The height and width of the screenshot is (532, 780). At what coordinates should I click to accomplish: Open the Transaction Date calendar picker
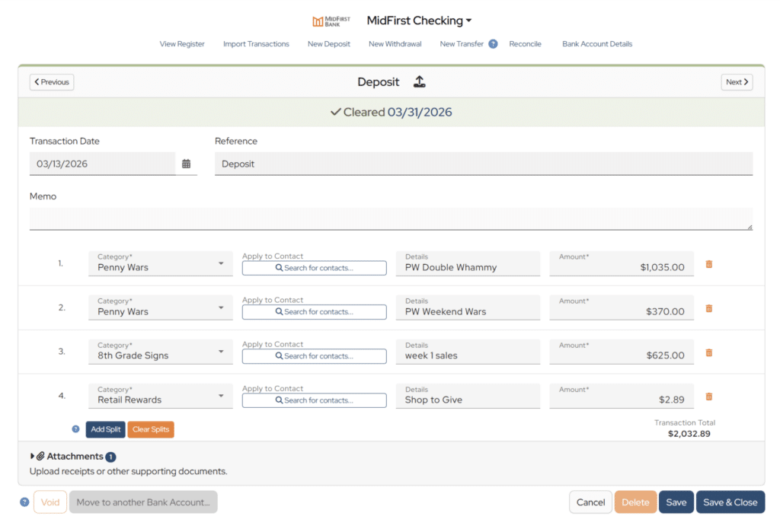click(x=186, y=164)
